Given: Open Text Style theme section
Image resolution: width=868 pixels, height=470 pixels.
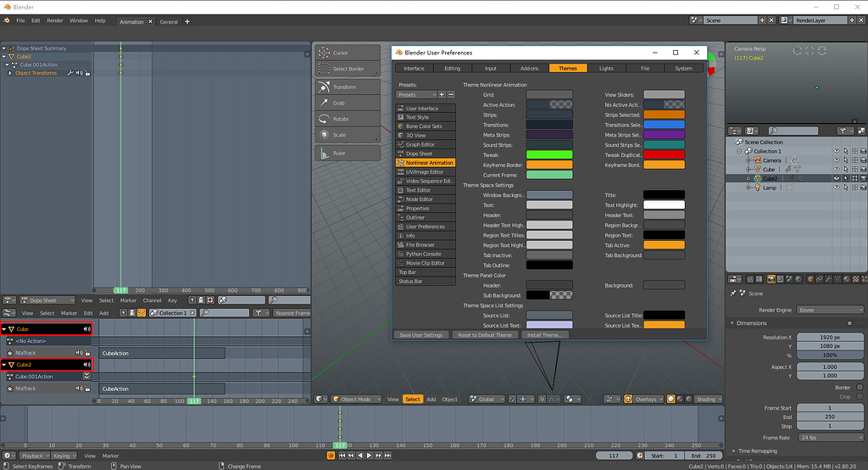Looking at the screenshot, I should point(426,117).
